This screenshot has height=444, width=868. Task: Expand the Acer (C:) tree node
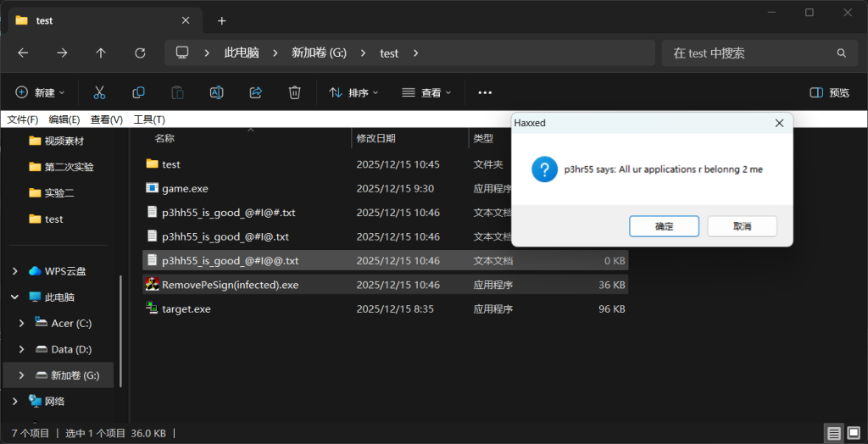(21, 323)
